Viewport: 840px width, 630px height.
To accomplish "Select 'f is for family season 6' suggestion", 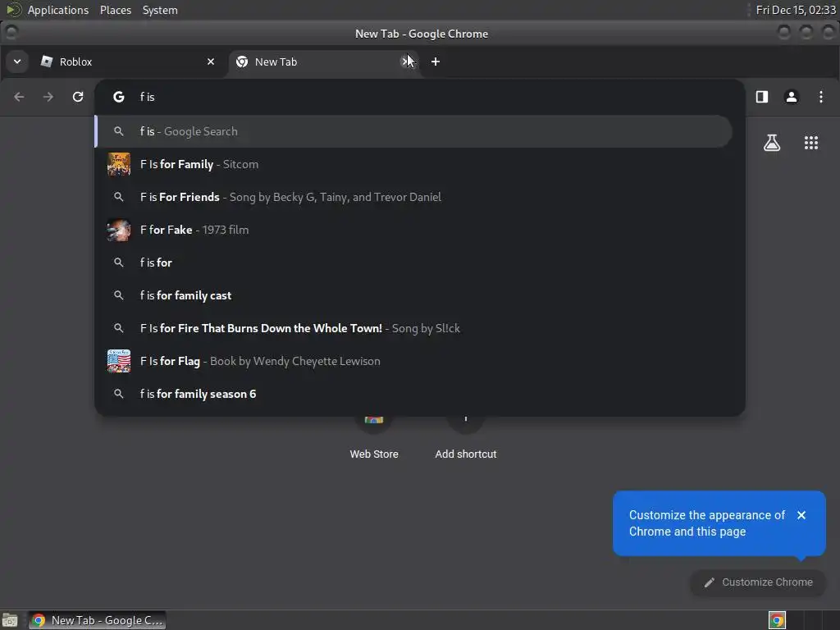I will click(413, 394).
